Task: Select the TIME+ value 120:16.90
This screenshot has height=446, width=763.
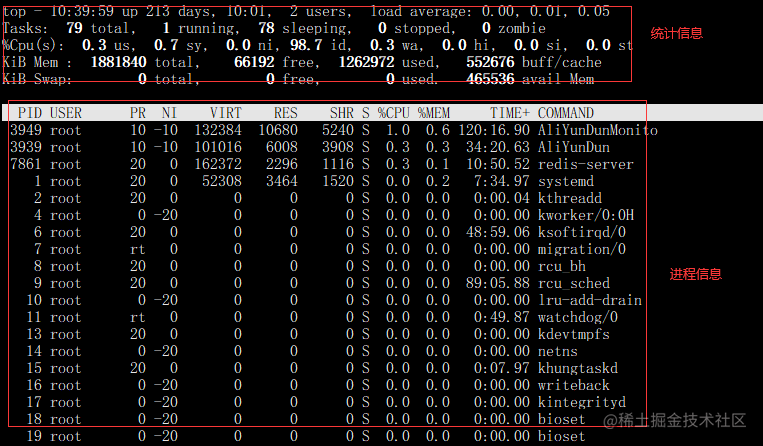Action: click(x=494, y=130)
